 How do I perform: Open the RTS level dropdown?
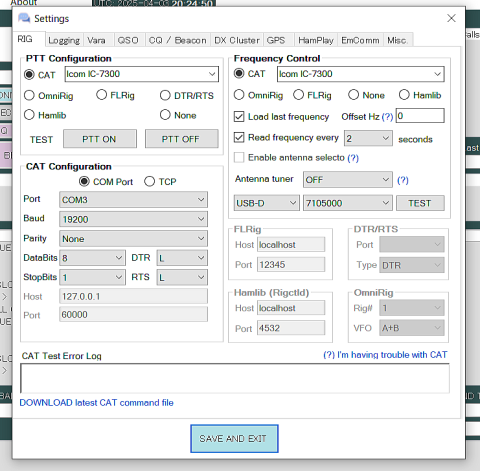click(182, 277)
